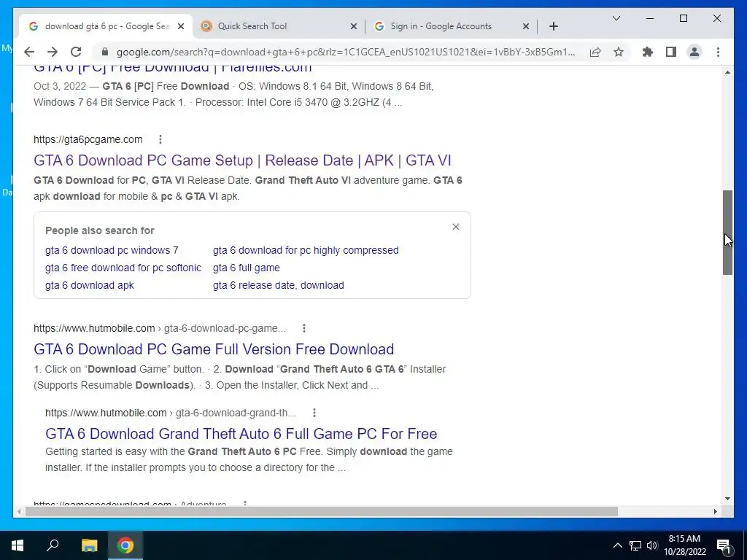Open the Extensions puzzle icon
747x560 pixels.
648,52
